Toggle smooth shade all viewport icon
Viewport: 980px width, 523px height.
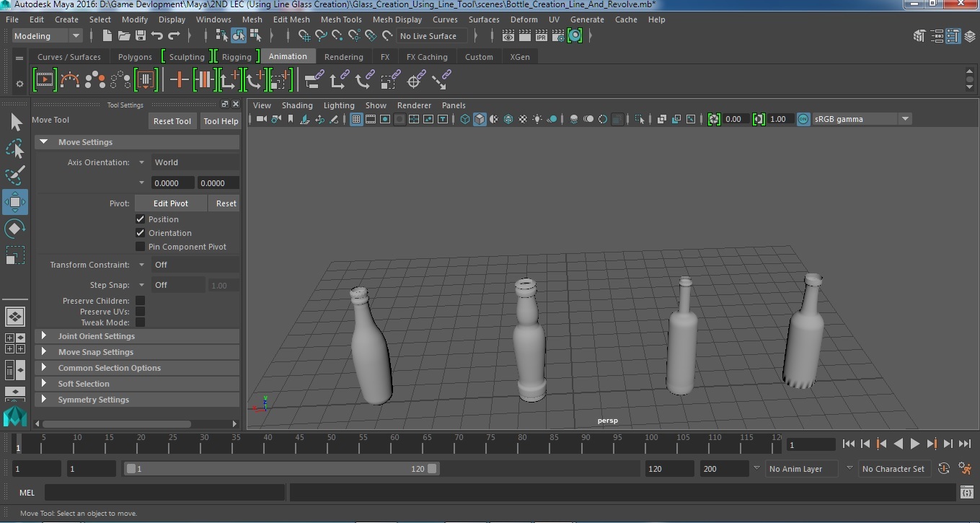pyautogui.click(x=480, y=119)
